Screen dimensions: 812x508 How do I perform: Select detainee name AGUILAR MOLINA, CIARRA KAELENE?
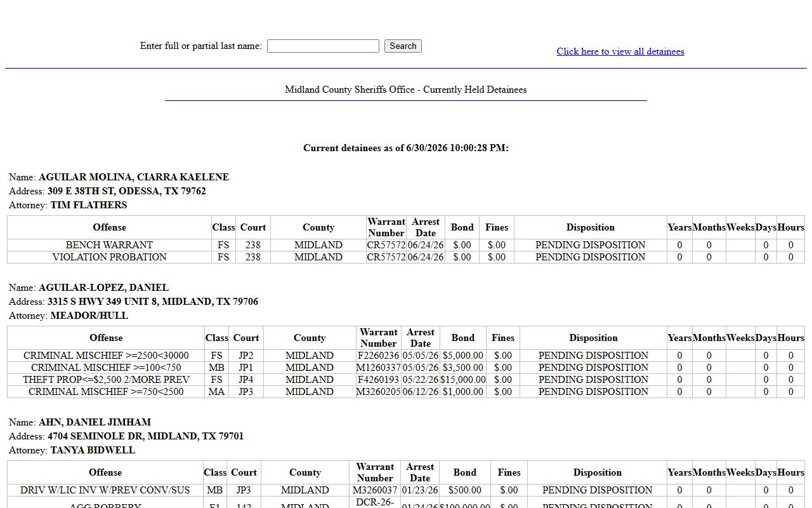pos(134,177)
